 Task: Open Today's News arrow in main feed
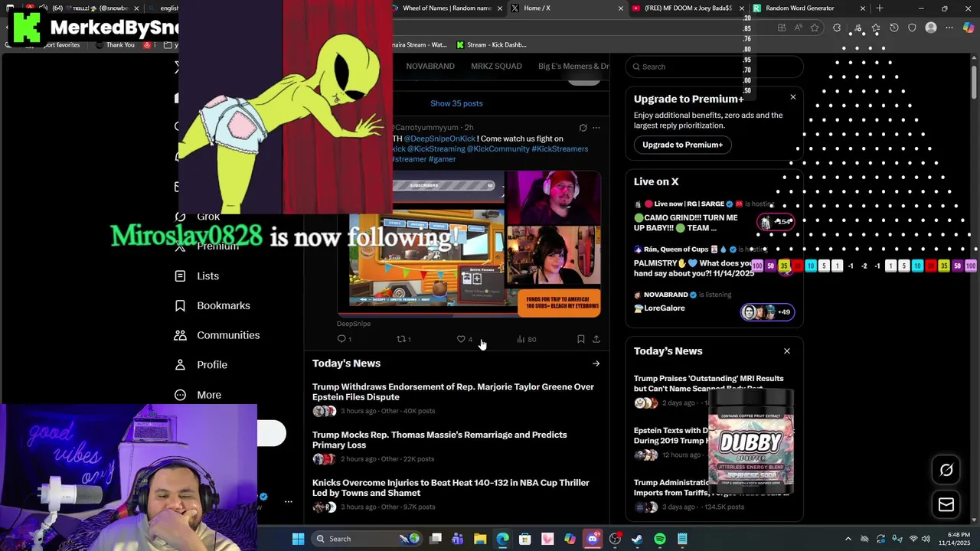pos(596,364)
